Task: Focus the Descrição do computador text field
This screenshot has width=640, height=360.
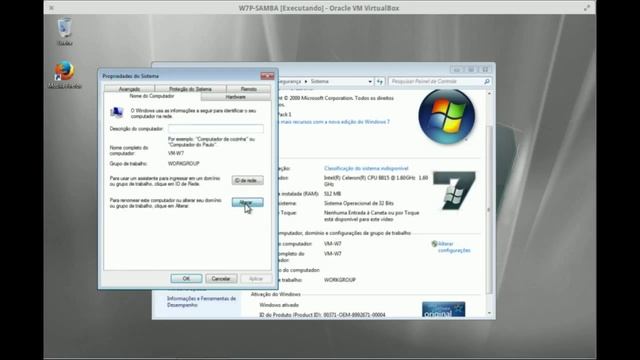Action: click(x=216, y=129)
